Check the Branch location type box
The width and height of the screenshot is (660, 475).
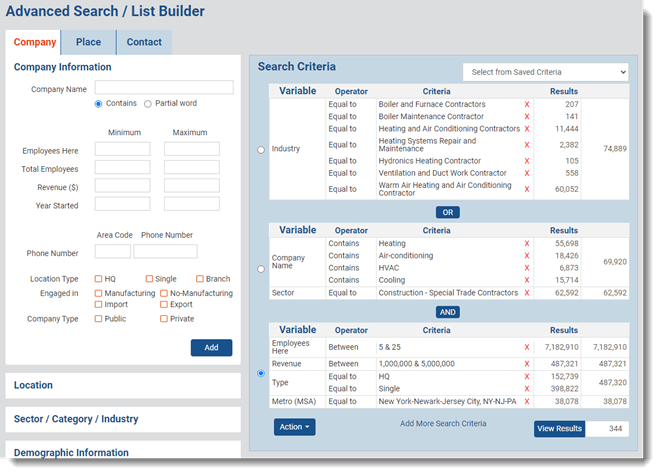(200, 279)
